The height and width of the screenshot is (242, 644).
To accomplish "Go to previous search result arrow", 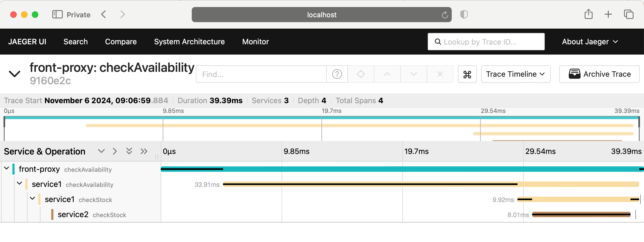I will (387, 74).
